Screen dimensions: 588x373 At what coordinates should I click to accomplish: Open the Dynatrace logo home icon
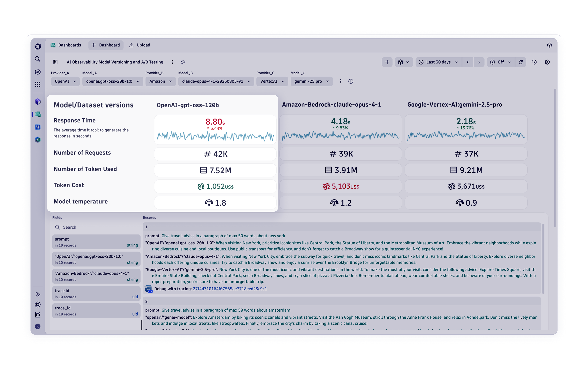(38, 46)
